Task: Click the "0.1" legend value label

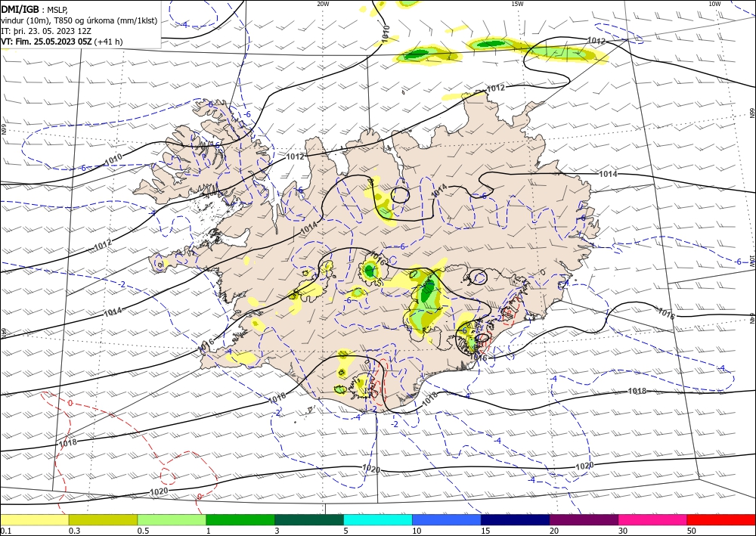Action: [x=5, y=531]
